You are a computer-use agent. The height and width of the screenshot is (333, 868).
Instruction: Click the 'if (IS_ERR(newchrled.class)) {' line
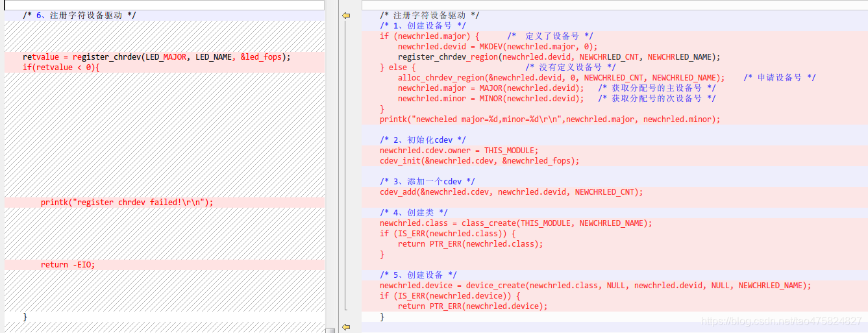447,234
